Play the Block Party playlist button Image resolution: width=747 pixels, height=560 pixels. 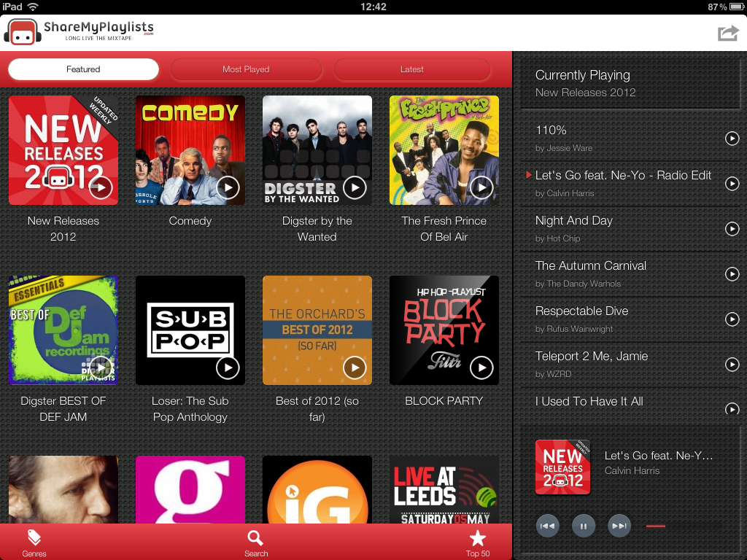click(481, 367)
